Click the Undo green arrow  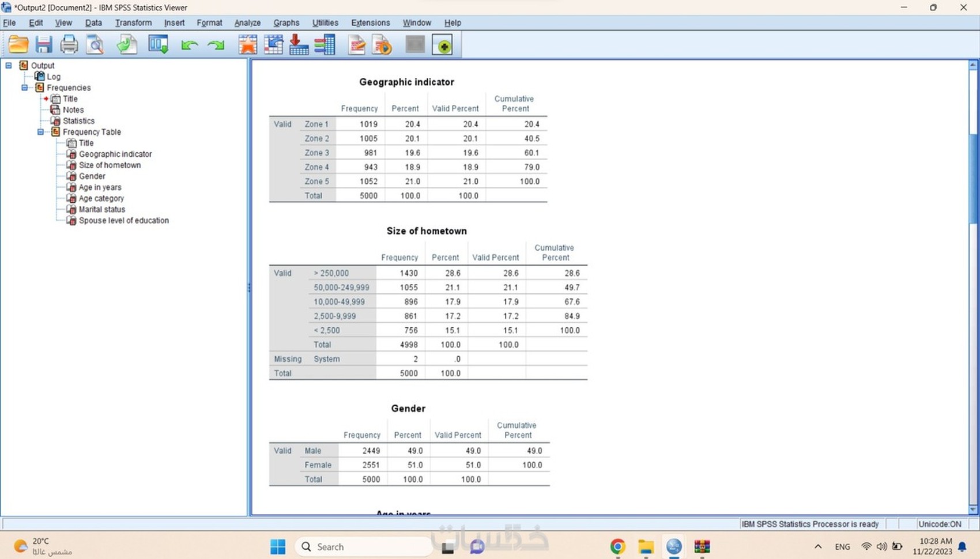pos(189,45)
